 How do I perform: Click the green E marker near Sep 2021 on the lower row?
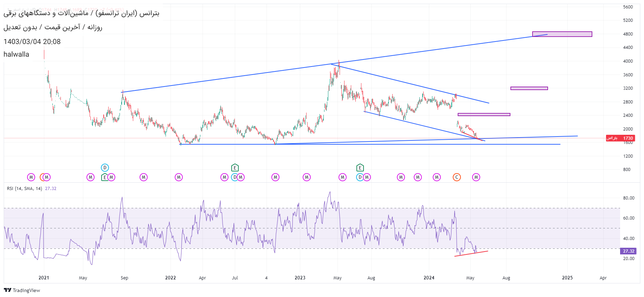point(104,177)
